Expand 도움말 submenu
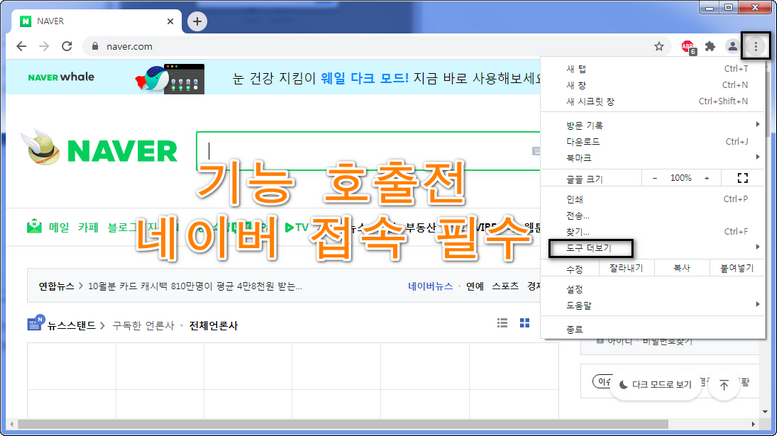Screen dimensions: 777x436 point(653,306)
